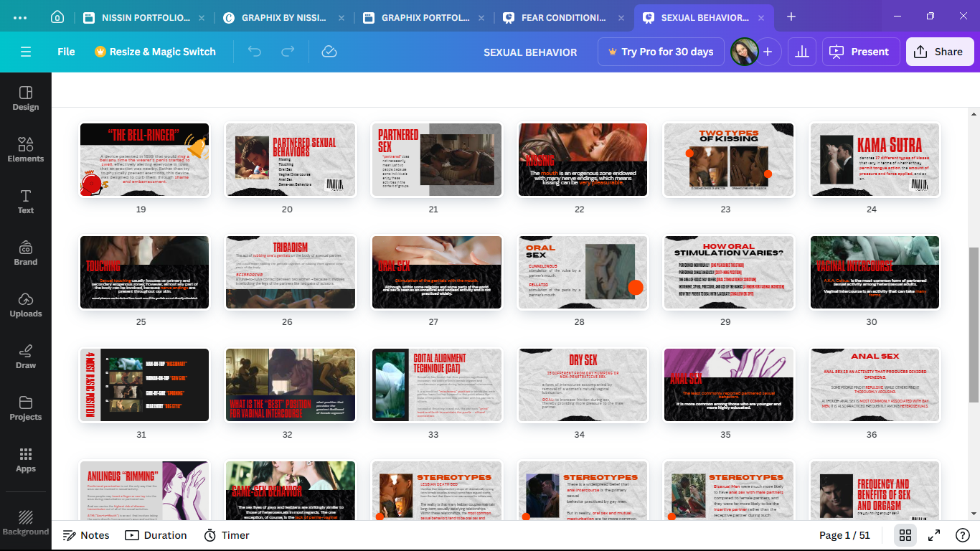Redo the last action
Viewport: 980px width, 551px height.
coord(288,52)
